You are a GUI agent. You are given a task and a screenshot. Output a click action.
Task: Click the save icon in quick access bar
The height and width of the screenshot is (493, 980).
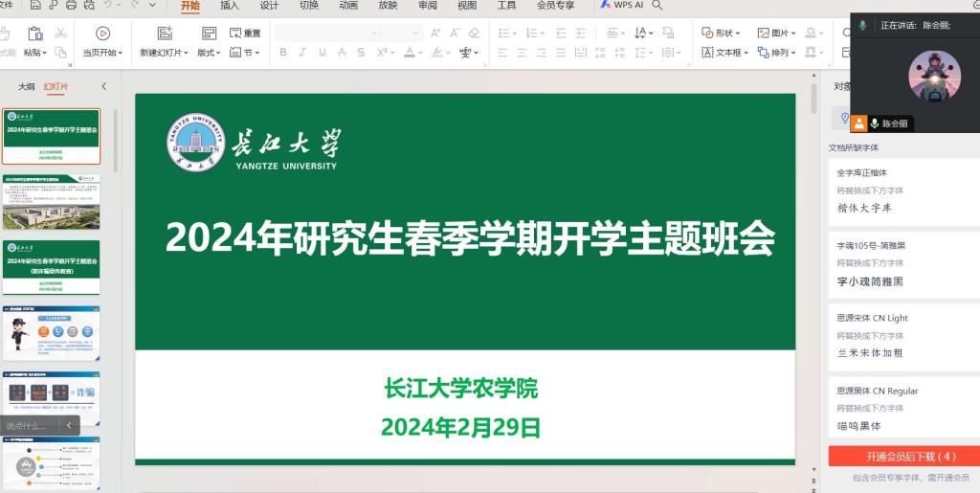[x=35, y=6]
